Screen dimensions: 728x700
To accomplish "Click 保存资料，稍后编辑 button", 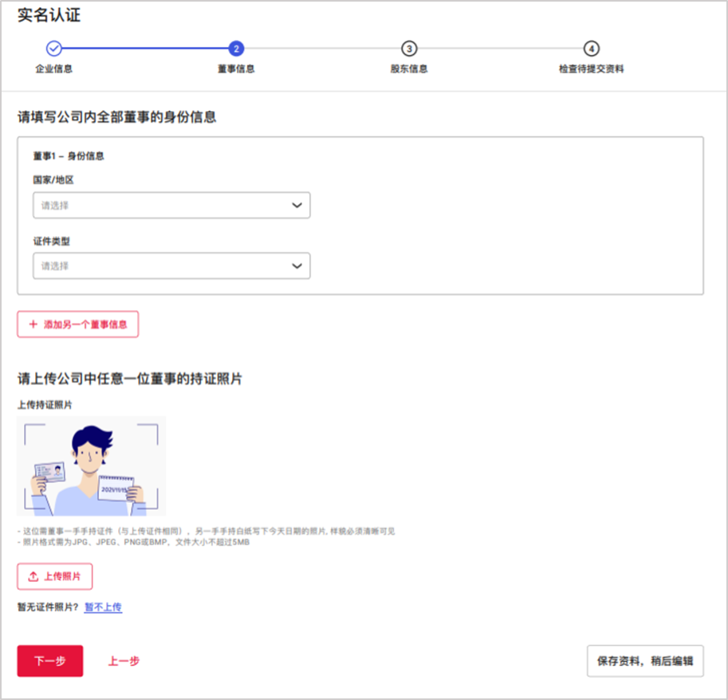I will 645,661.
